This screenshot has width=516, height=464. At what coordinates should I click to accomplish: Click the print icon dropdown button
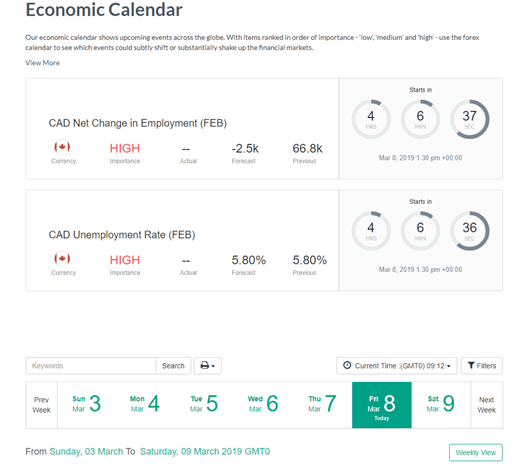click(x=207, y=366)
